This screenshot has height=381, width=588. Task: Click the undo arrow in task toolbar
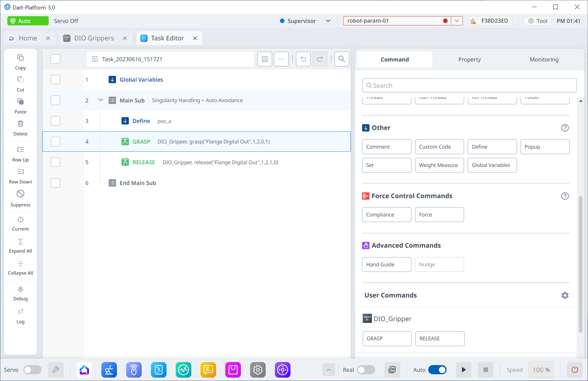[303, 59]
